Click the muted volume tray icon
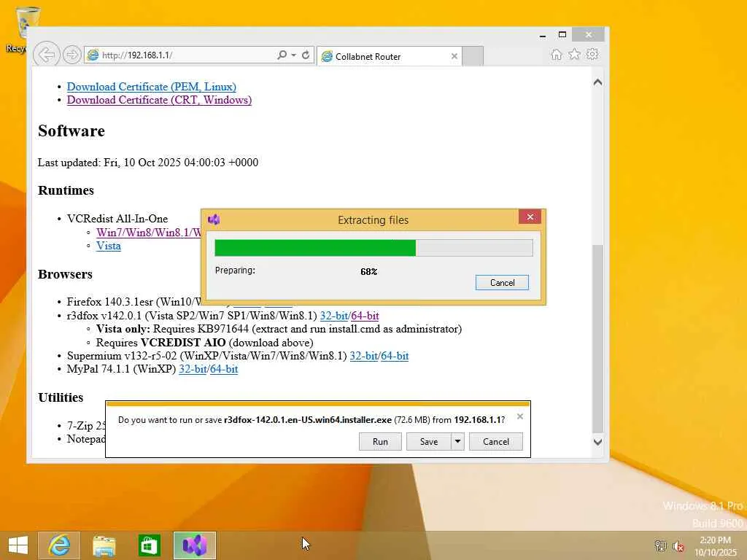The image size is (747, 560). click(678, 545)
